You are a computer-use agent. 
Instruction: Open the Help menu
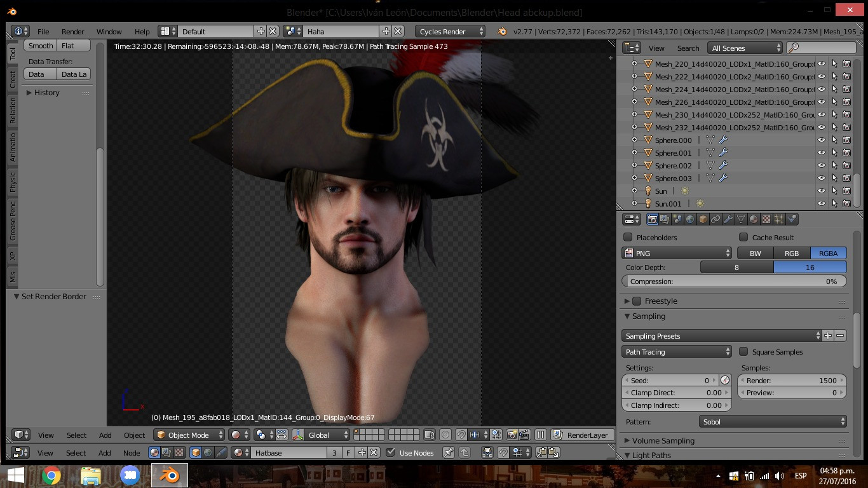142,31
